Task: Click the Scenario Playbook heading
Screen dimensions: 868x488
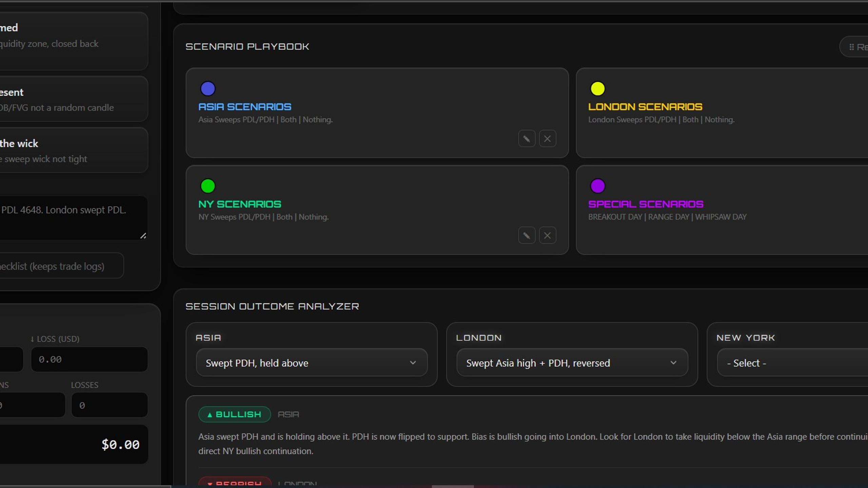Action: coord(247,46)
